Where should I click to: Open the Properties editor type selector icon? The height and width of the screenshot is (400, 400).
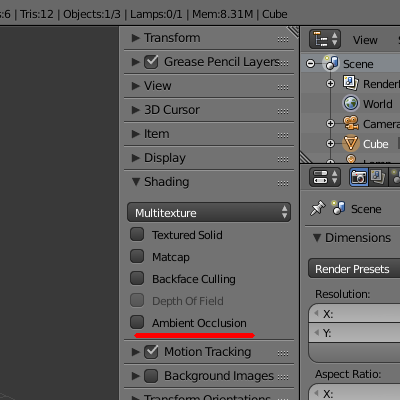tap(325, 177)
